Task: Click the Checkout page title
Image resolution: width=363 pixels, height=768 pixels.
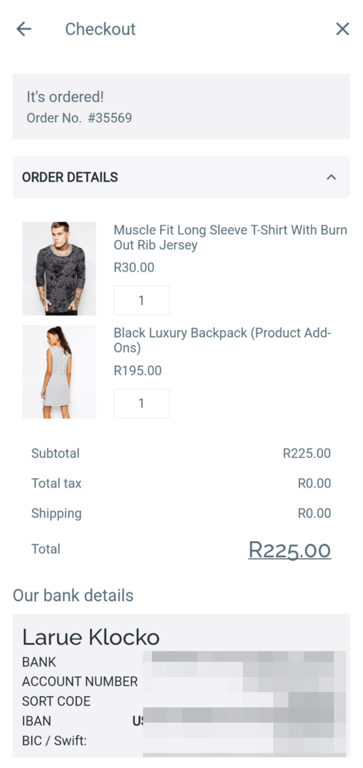Action: (100, 29)
